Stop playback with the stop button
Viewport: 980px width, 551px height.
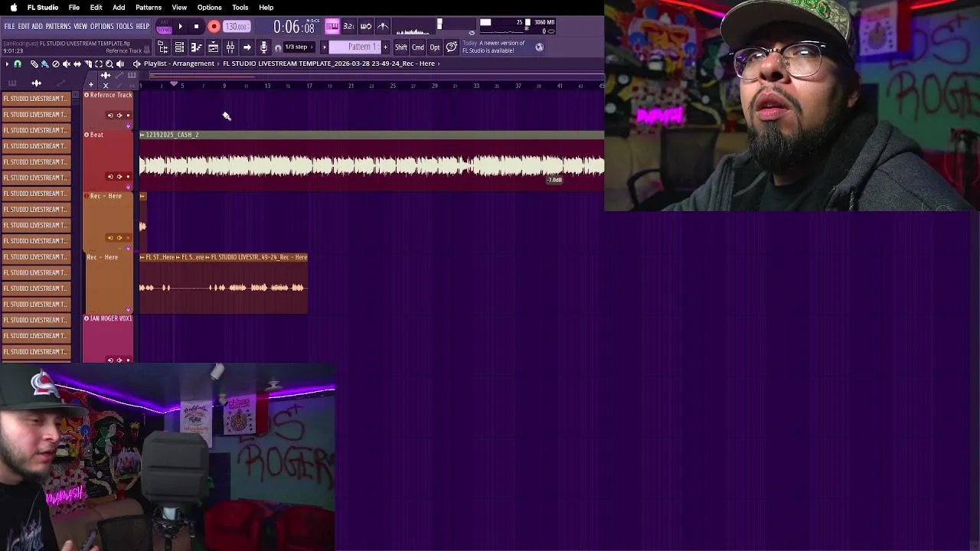click(x=196, y=27)
